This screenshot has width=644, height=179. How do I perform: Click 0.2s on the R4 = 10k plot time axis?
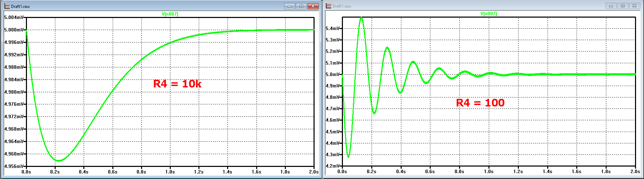tap(55, 172)
